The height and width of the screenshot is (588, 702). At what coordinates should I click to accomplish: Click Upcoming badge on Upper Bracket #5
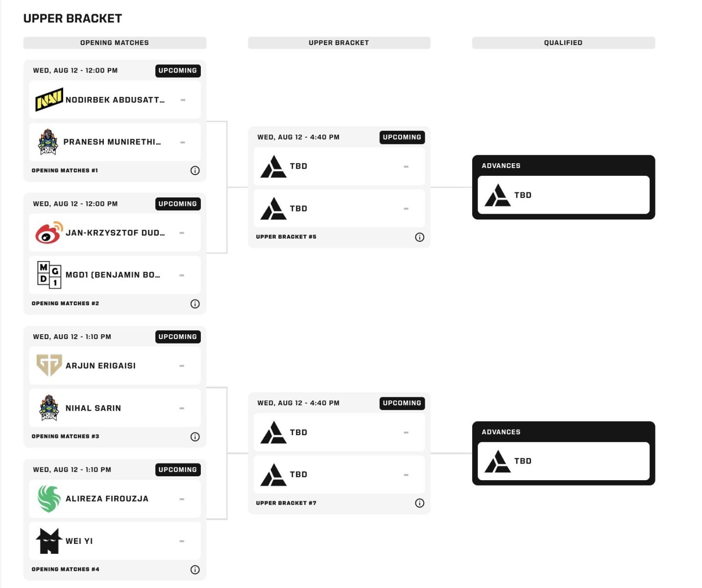[x=402, y=137]
